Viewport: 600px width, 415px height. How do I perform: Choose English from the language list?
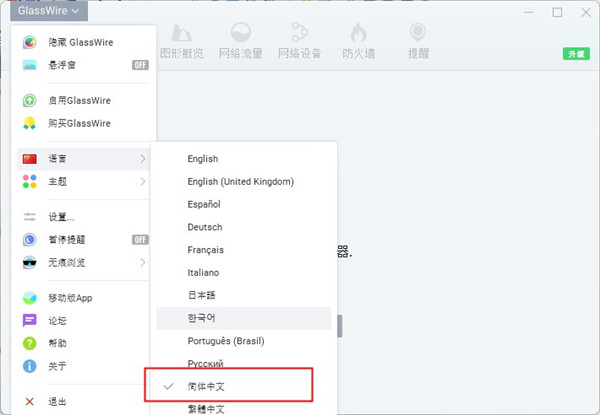[x=202, y=159]
